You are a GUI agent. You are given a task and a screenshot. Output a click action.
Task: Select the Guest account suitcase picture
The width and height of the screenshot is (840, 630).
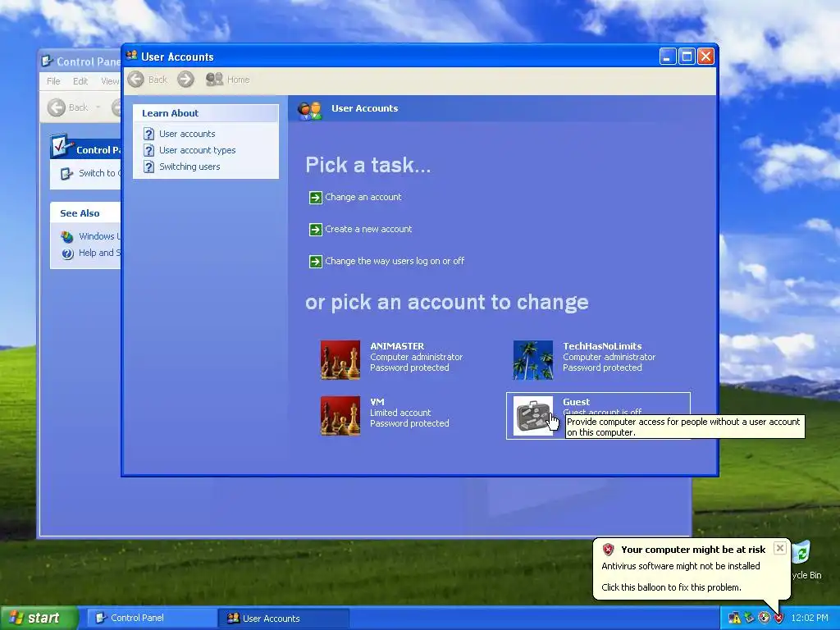(533, 416)
